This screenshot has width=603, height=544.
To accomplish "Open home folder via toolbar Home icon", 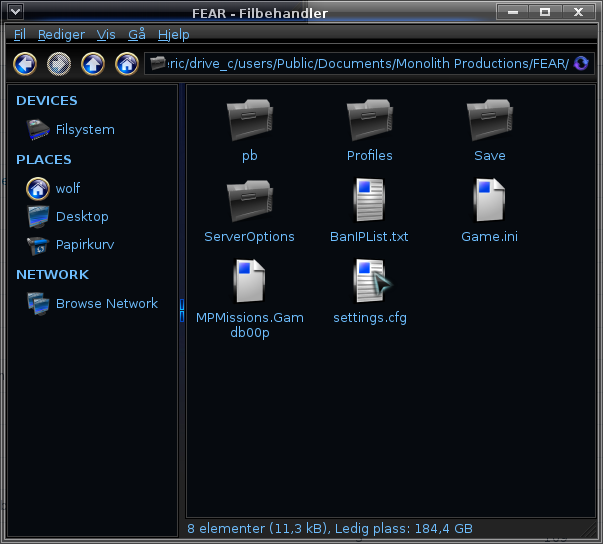I will coord(127,63).
